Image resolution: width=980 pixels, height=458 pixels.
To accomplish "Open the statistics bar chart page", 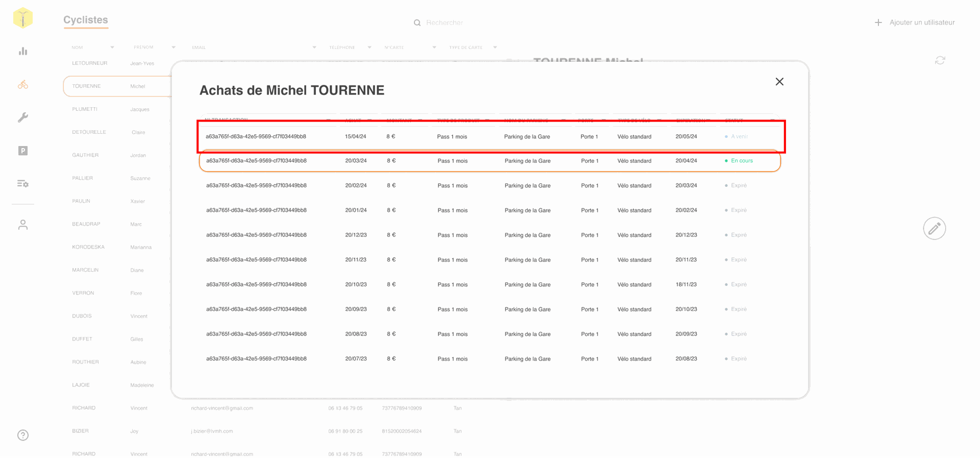I will tap(23, 51).
